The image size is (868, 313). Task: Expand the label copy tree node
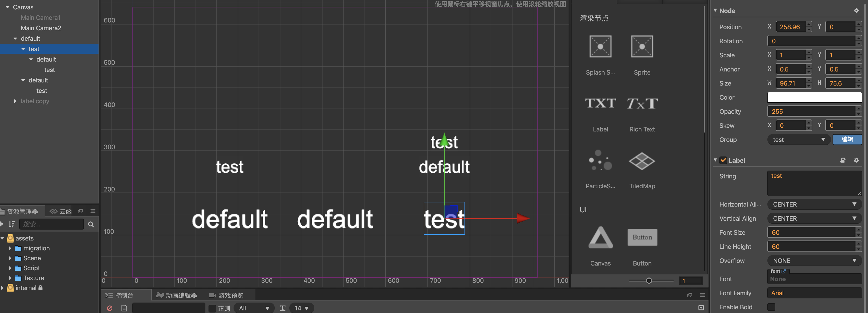coord(15,101)
